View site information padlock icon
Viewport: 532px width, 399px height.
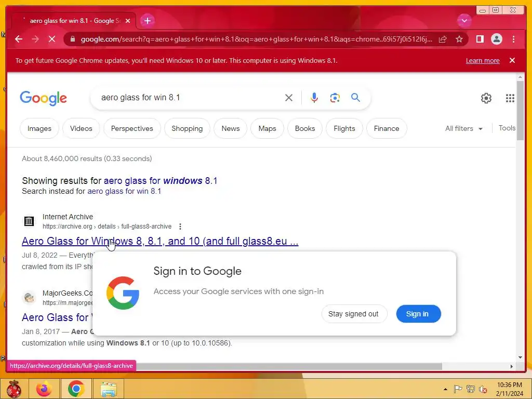(72, 39)
